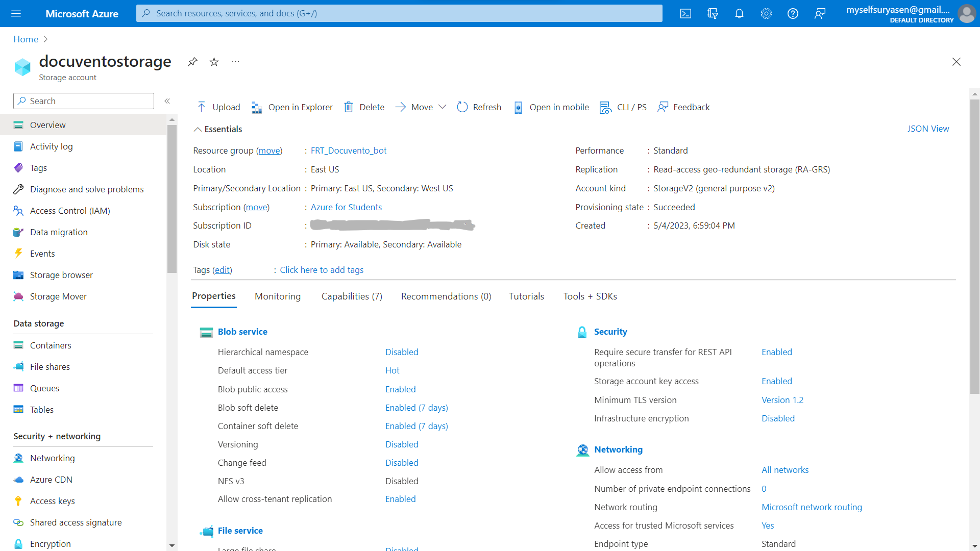Click Azure for Students subscription link
This screenshot has width=980, height=551.
coord(346,207)
